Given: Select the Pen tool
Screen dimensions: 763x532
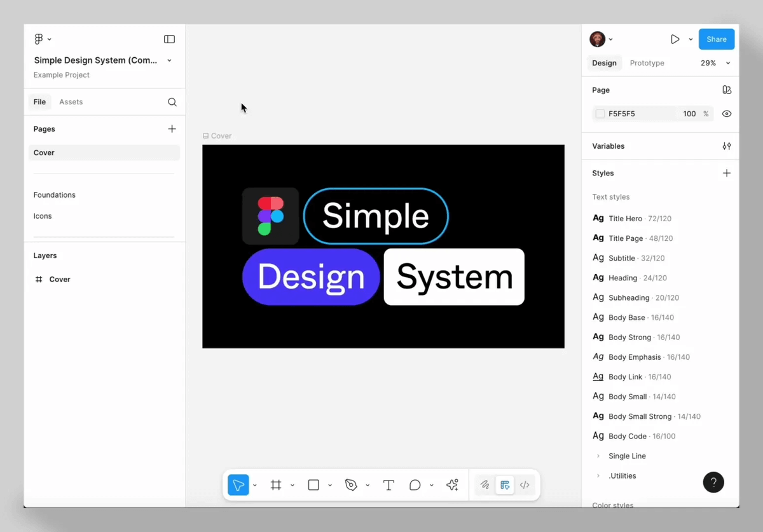Looking at the screenshot, I should click(x=351, y=485).
